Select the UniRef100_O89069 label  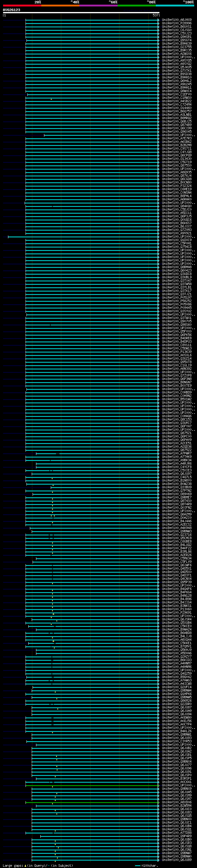pyautogui.click(x=177, y=494)
